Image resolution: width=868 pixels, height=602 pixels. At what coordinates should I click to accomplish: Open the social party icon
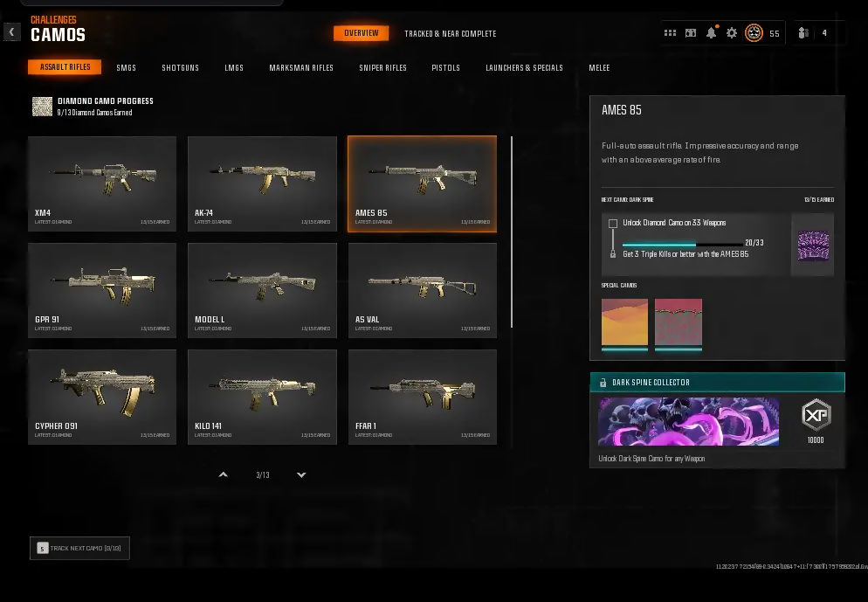click(803, 33)
